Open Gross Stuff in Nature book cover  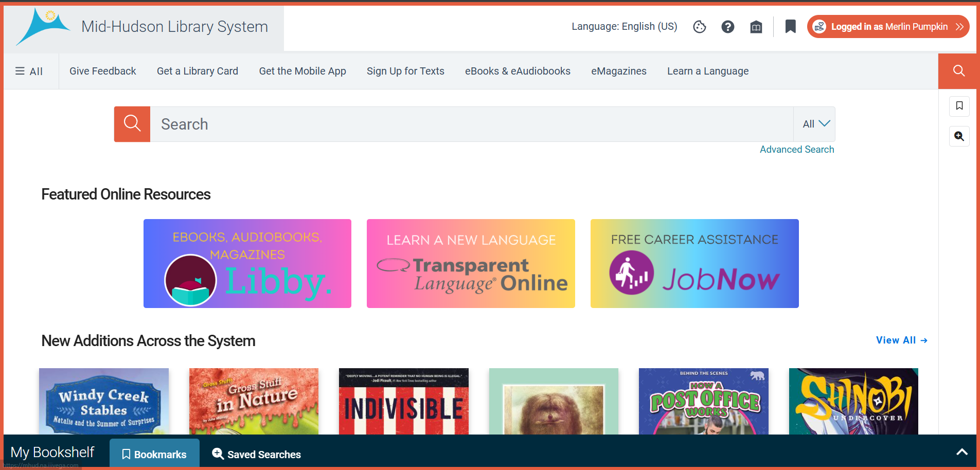254,401
